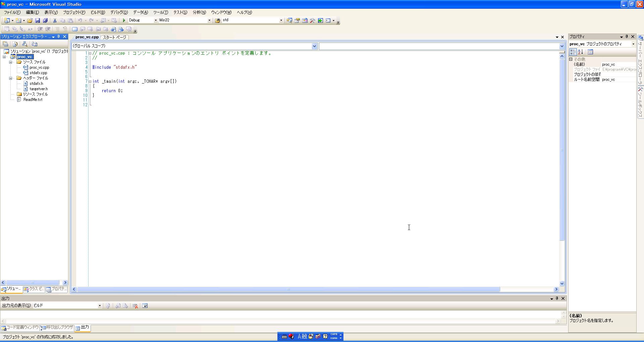The image size is (644, 342).
Task: Select リソース ファイル folder
Action: point(35,94)
